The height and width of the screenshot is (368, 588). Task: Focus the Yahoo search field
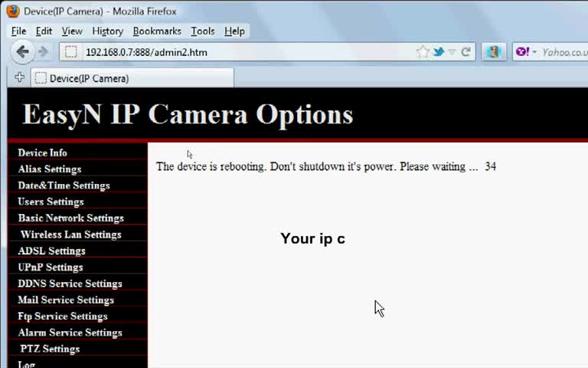click(564, 52)
